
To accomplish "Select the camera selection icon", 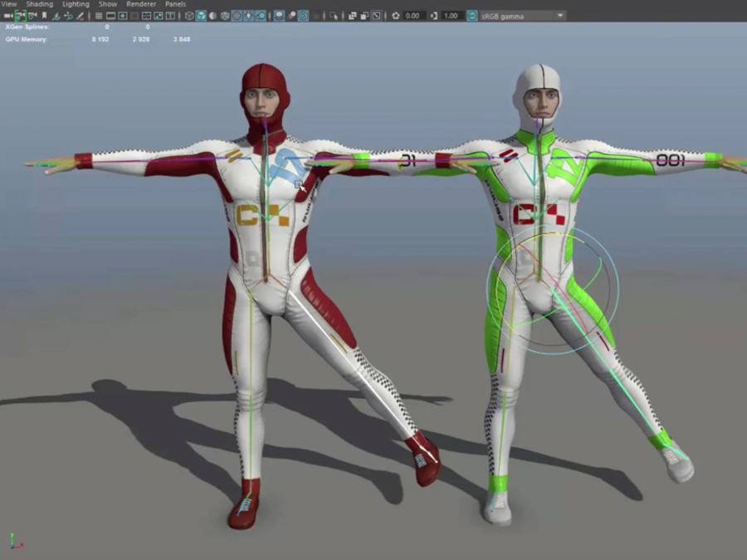I will [8, 16].
